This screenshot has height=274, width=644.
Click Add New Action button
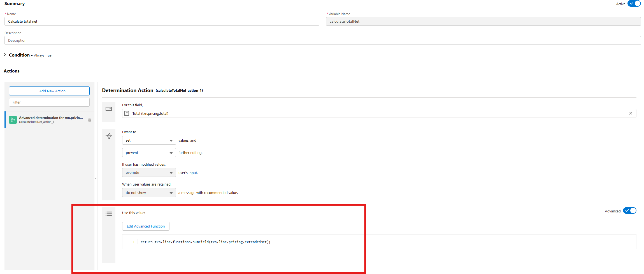pos(49,91)
